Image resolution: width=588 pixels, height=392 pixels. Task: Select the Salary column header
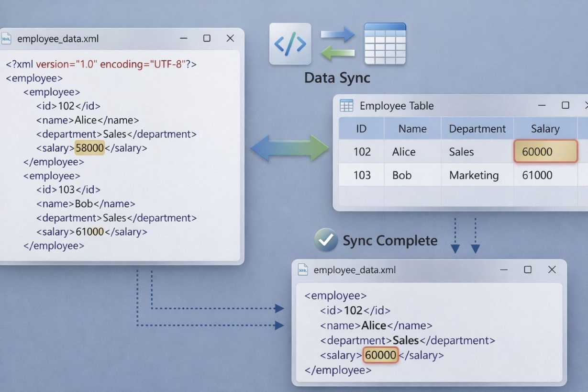tap(545, 129)
